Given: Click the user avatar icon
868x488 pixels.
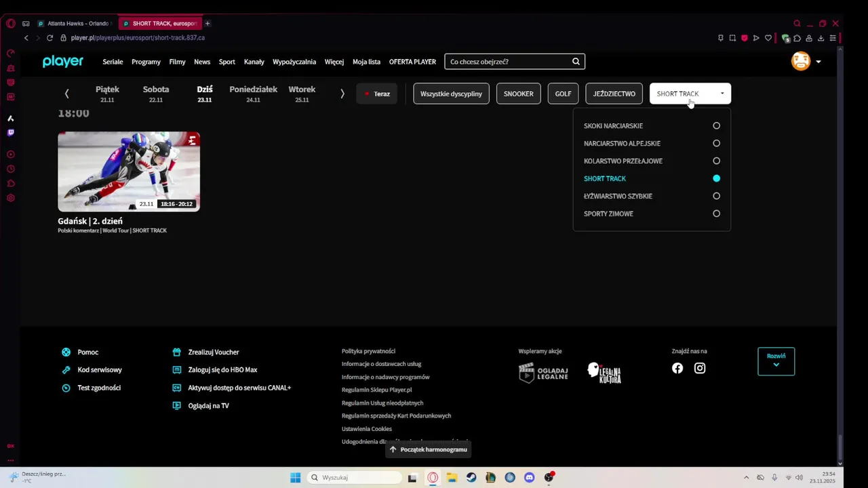Looking at the screenshot, I should click(801, 61).
